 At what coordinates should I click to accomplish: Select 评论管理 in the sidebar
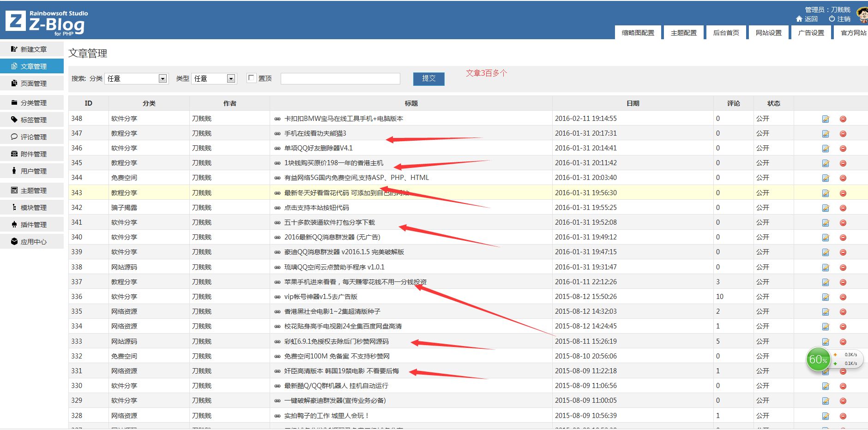click(32, 137)
